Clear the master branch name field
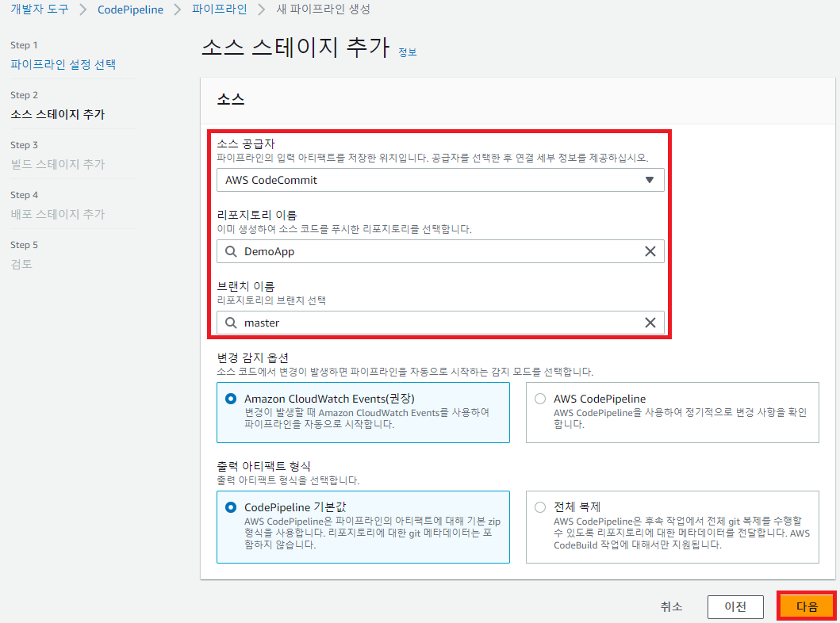The height and width of the screenshot is (623, 840). point(650,323)
